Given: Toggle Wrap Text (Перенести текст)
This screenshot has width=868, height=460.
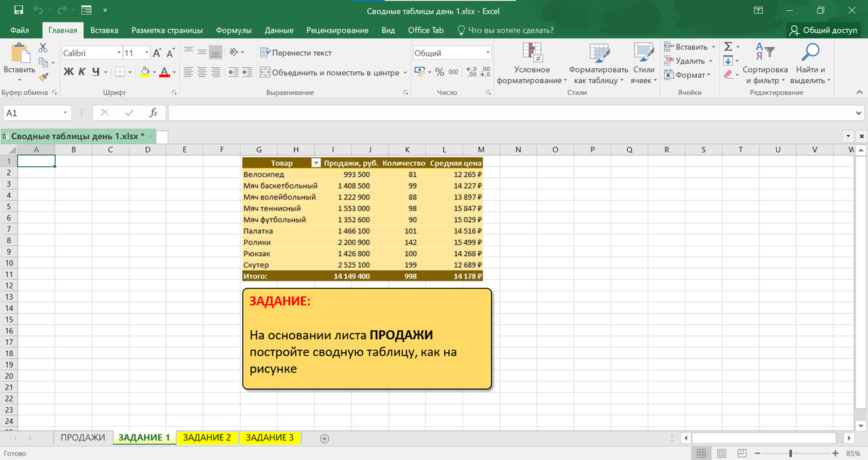Looking at the screenshot, I should pyautogui.click(x=296, y=53).
